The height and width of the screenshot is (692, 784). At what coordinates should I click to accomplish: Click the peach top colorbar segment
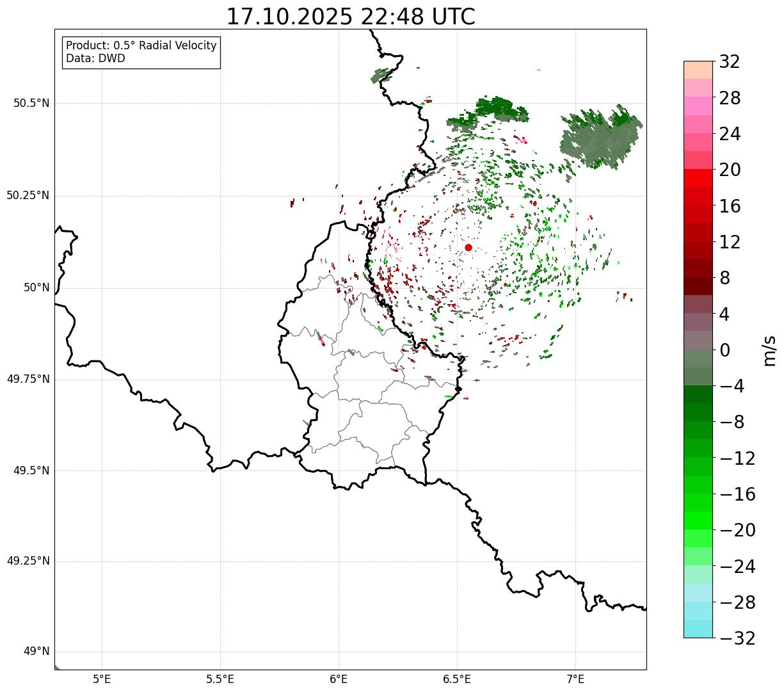698,70
